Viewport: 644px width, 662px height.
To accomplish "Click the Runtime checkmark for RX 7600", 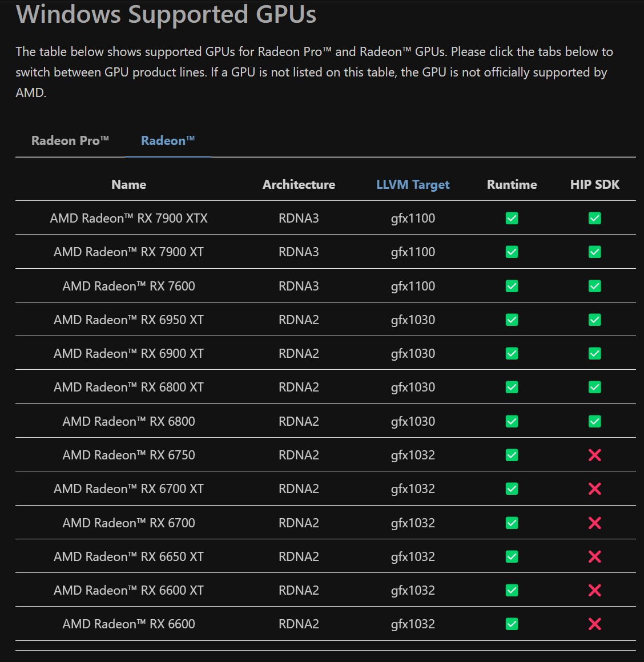I will click(512, 286).
